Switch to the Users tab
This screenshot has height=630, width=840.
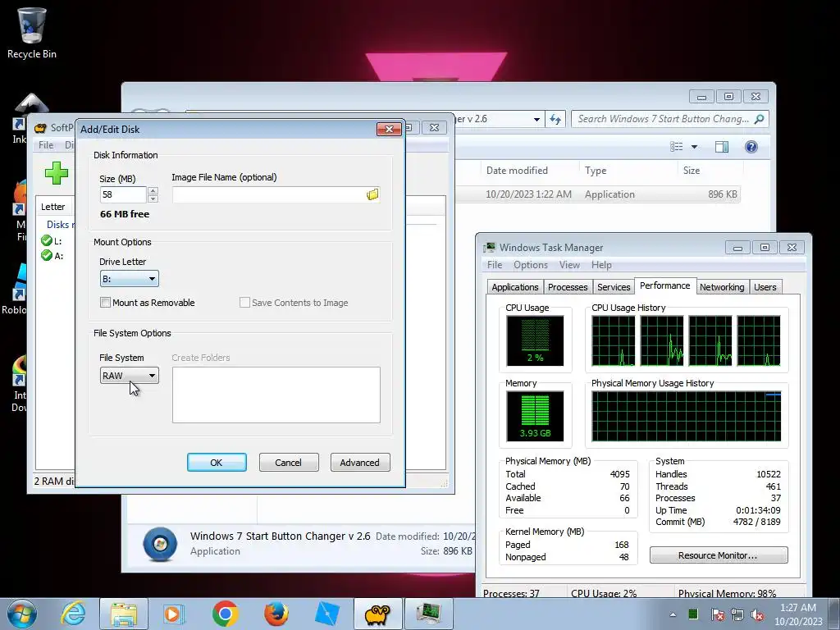765,287
